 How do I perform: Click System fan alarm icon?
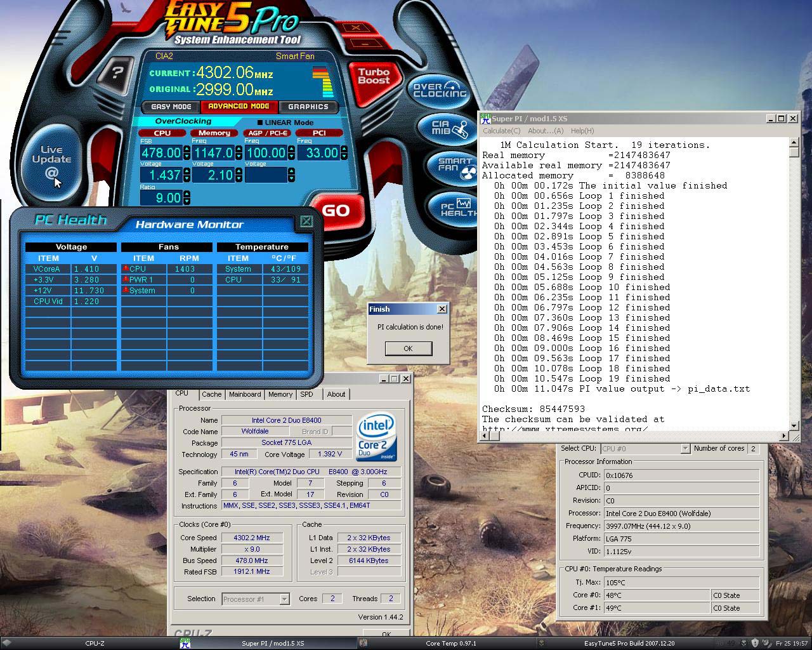coord(126,290)
